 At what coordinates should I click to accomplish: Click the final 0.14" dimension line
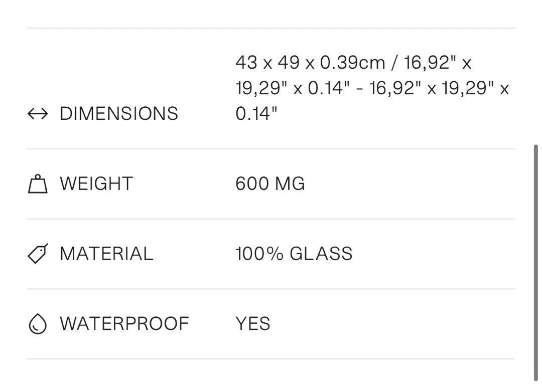pos(256,114)
